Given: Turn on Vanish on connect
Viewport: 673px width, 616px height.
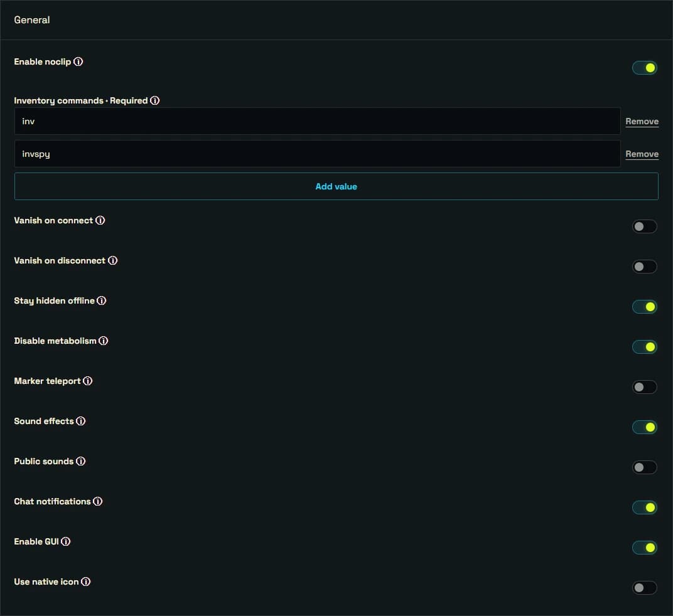Looking at the screenshot, I should coord(644,226).
